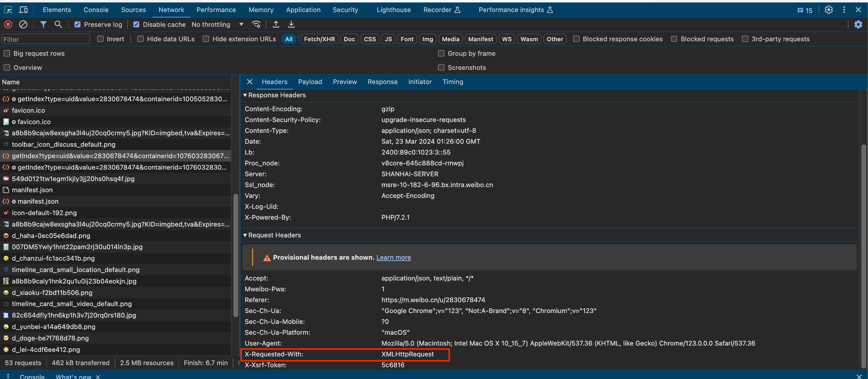
Task: Check 3rd-party requests option
Action: click(745, 39)
